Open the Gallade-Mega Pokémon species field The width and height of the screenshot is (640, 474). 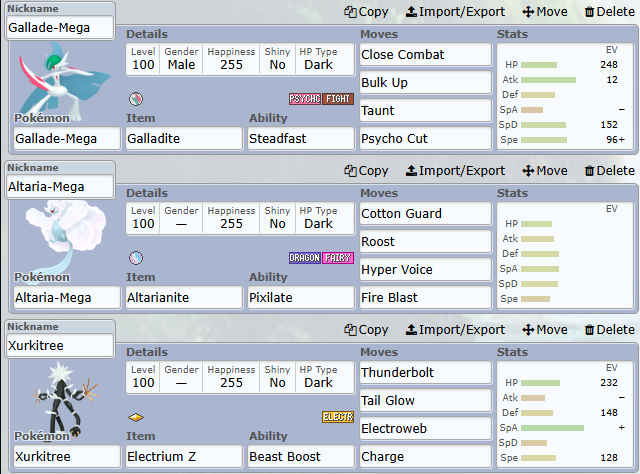point(67,138)
